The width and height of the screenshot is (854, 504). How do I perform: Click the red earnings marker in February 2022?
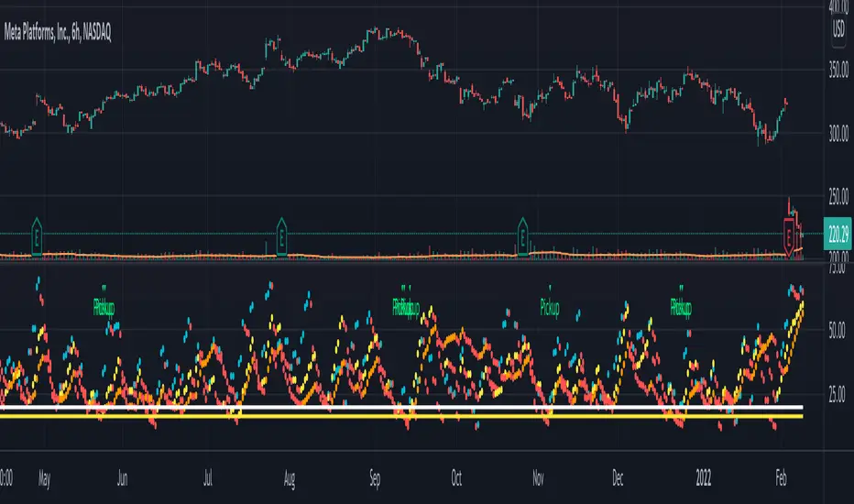789,237
